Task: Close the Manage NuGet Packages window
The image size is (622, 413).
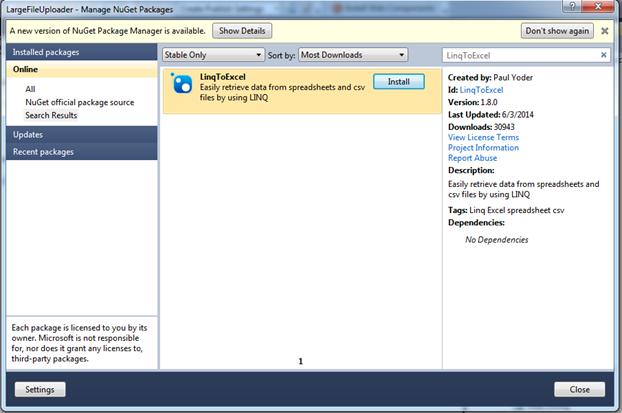Action: pyautogui.click(x=598, y=6)
